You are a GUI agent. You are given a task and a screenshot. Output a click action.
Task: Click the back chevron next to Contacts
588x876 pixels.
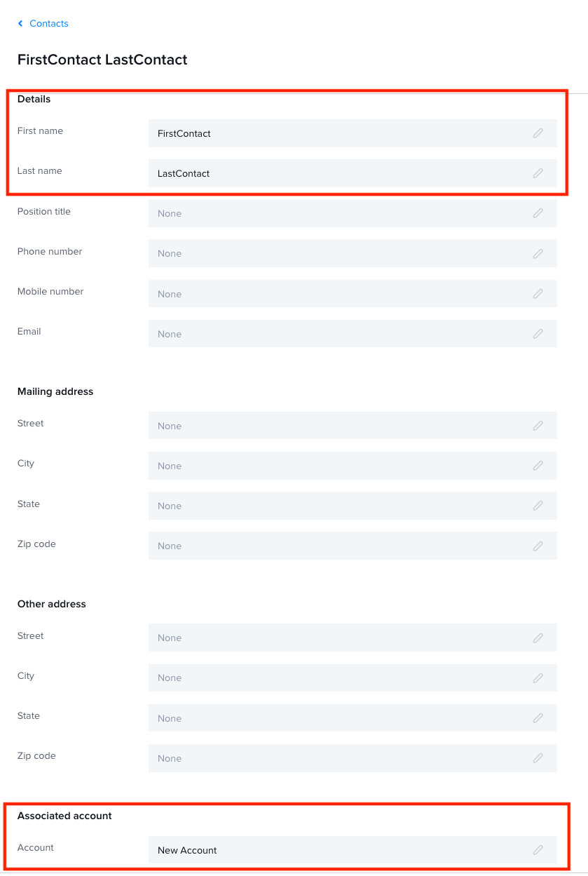[x=20, y=23]
